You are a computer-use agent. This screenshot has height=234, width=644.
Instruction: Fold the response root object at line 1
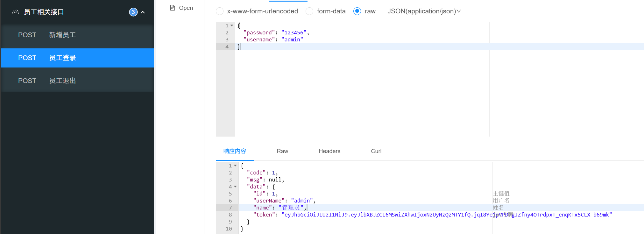point(235,166)
